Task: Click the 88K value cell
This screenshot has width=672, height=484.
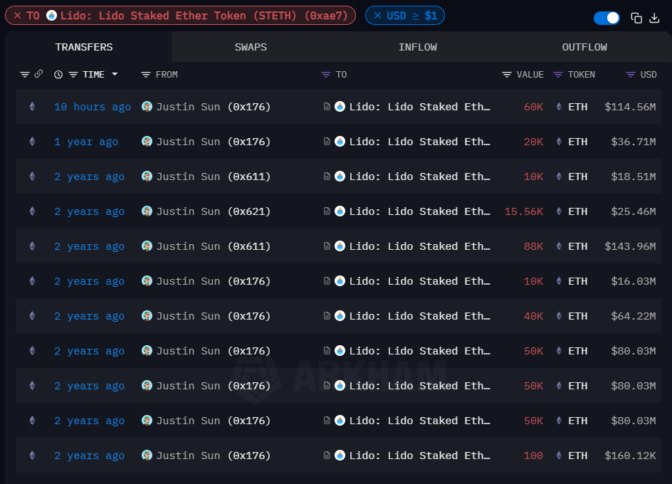Action: tap(533, 246)
